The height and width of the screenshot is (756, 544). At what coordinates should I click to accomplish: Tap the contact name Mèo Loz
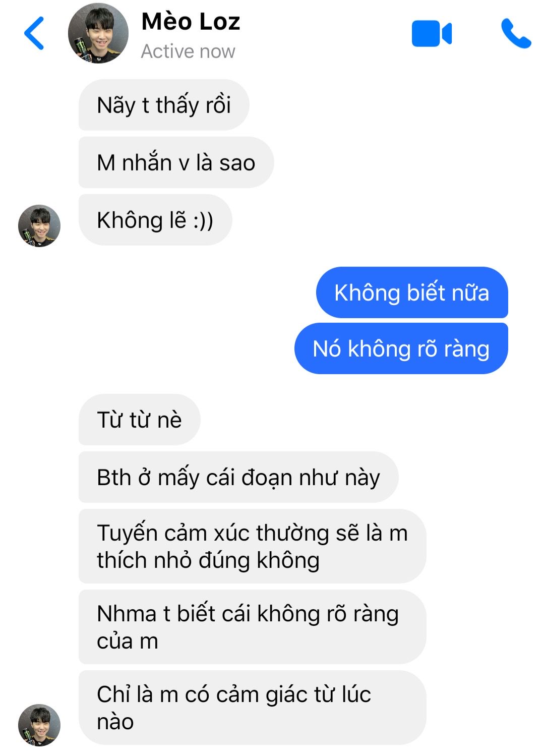(191, 22)
